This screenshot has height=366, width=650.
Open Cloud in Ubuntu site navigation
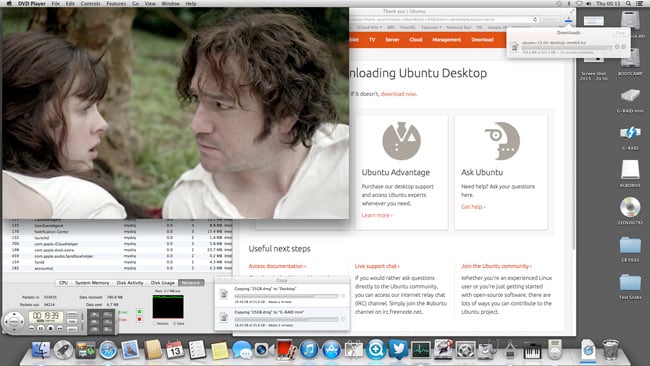[x=415, y=40]
